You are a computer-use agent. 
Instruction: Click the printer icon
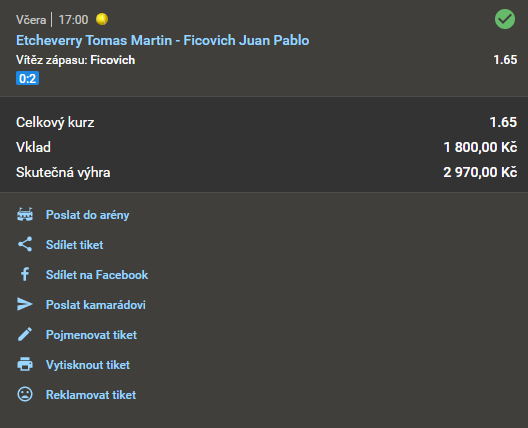[x=25, y=364]
